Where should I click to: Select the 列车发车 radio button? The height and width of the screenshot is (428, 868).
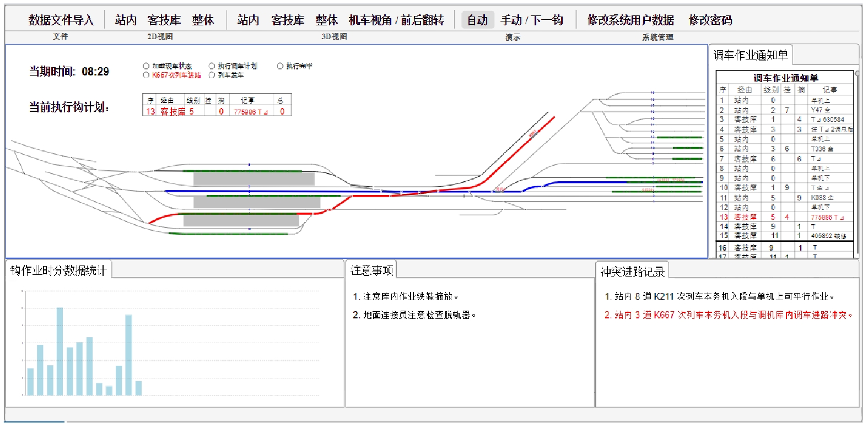click(x=212, y=75)
